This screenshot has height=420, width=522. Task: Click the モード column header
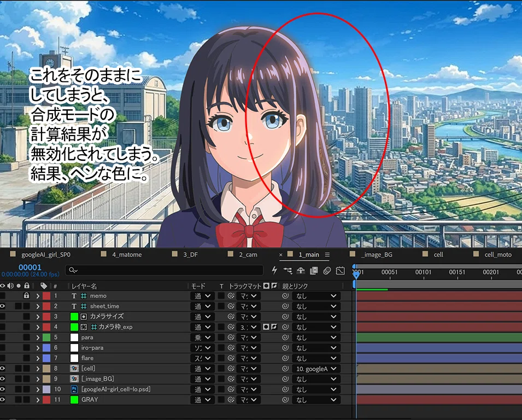point(198,286)
